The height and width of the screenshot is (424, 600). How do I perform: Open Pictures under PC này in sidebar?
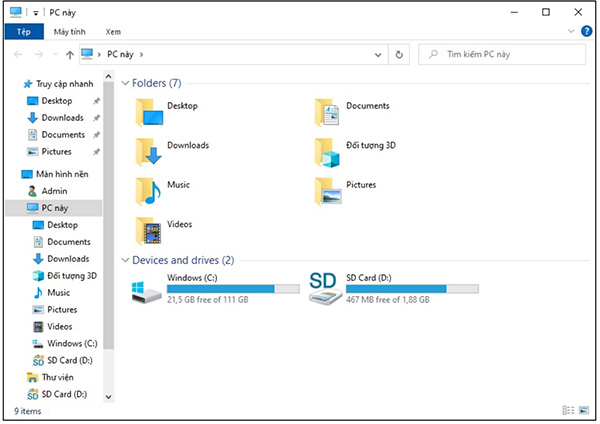[55, 310]
